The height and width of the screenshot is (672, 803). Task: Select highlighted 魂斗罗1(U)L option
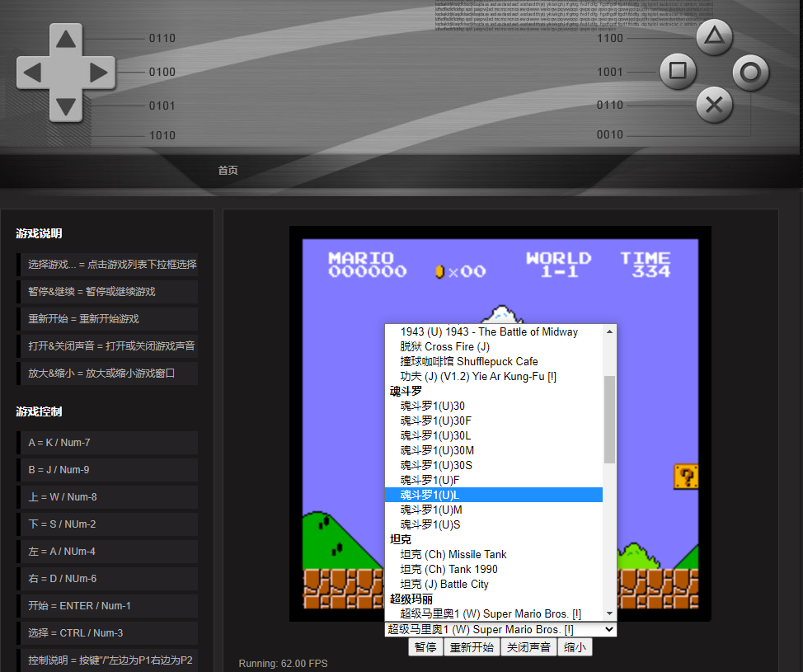[494, 496]
